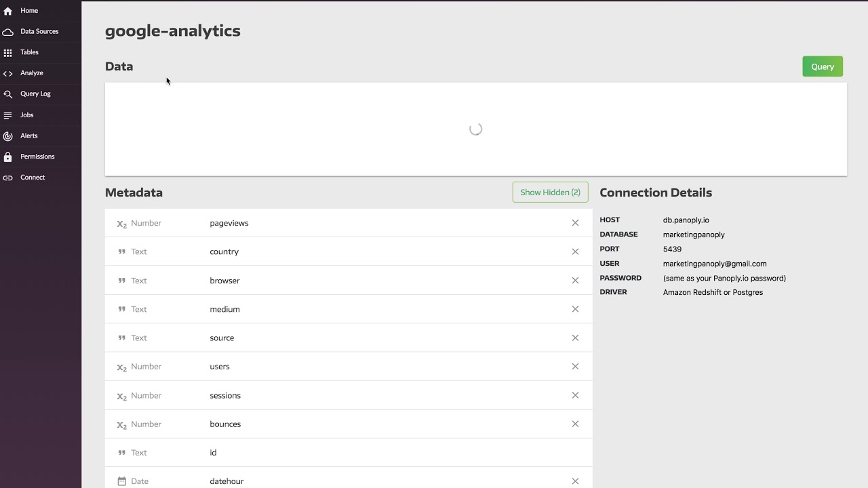Select the users field name

point(220,367)
